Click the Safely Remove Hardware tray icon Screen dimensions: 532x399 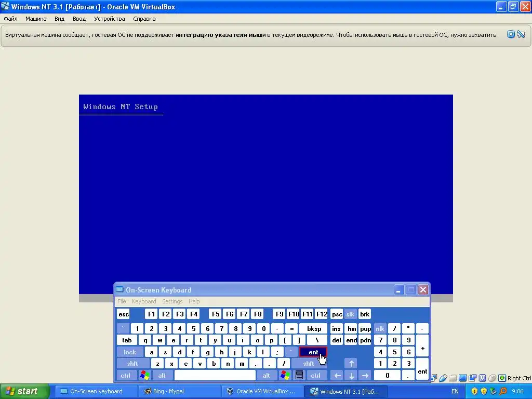tap(493, 391)
